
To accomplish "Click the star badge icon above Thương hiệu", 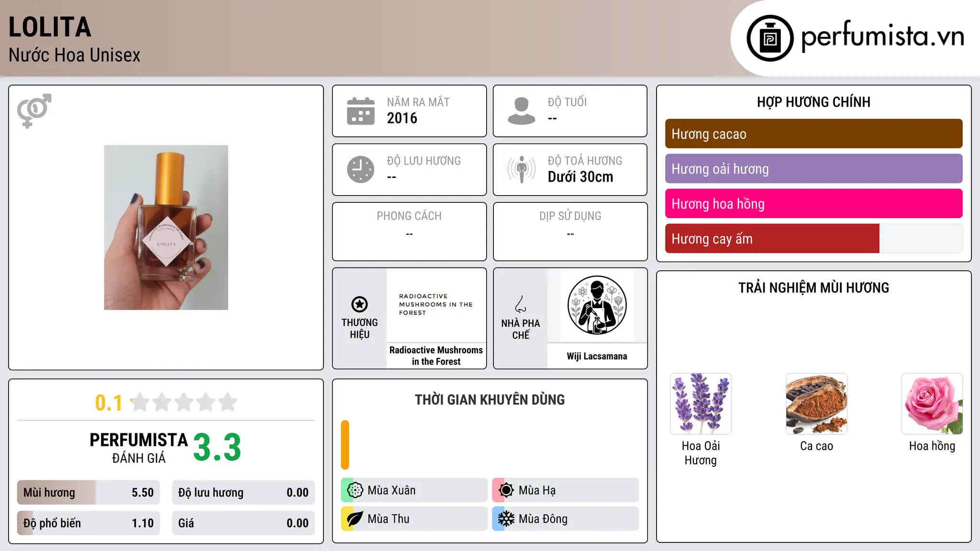I will coord(359,304).
